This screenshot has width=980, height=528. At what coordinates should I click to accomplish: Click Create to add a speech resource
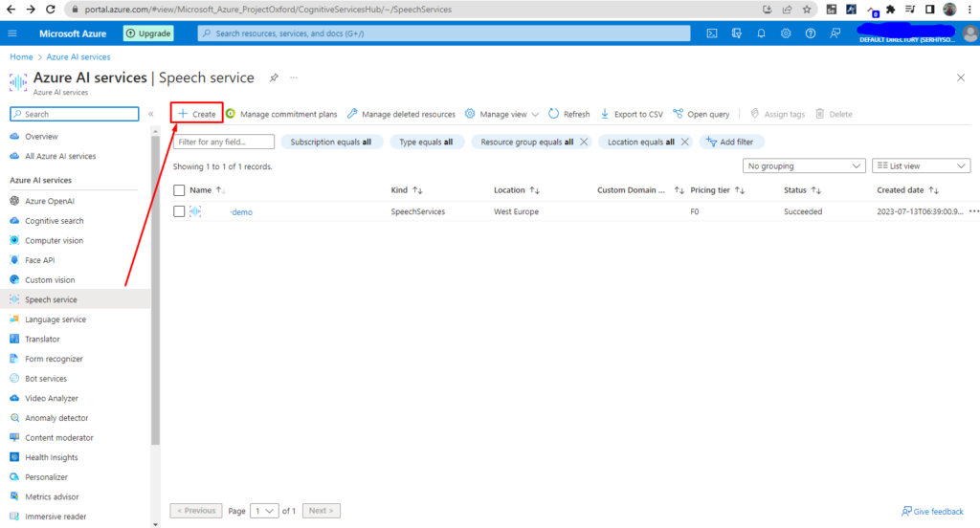(x=197, y=114)
